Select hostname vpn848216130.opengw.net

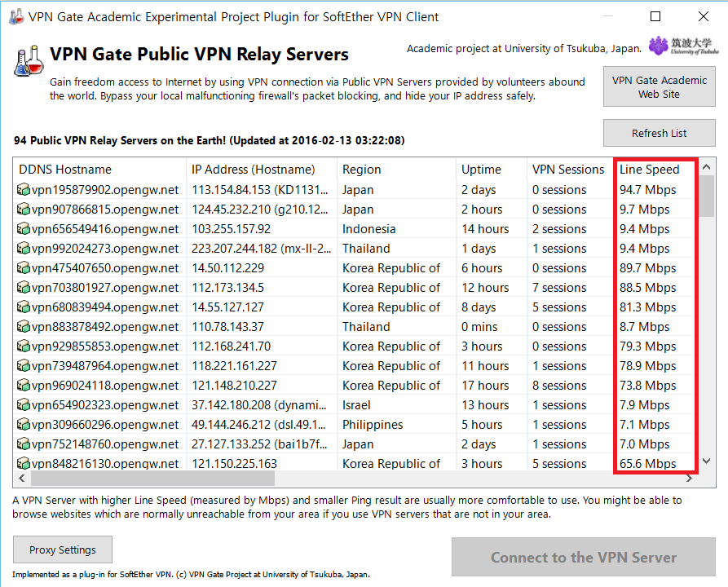105,463
